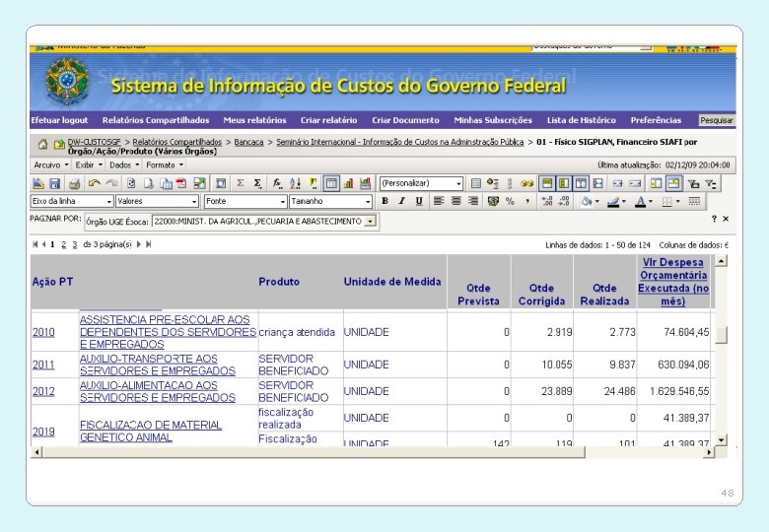The height and width of the screenshot is (532, 769).
Task: Click the export to PDF icon
Action: [181, 183]
